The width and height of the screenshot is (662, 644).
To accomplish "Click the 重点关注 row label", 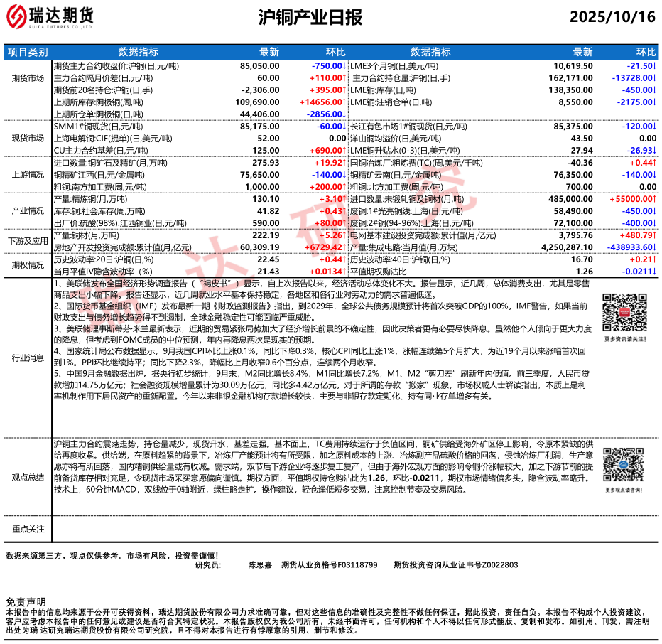I will (28, 530).
